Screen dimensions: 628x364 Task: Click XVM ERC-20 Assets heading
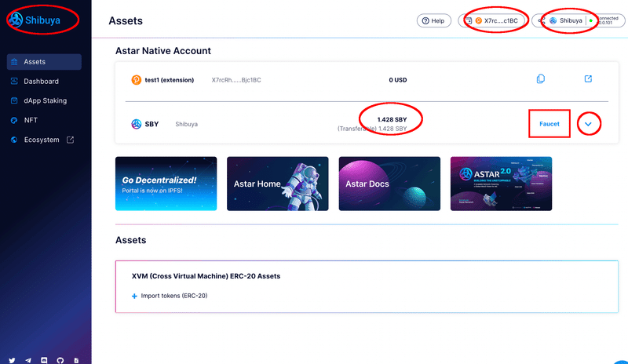[206, 276]
